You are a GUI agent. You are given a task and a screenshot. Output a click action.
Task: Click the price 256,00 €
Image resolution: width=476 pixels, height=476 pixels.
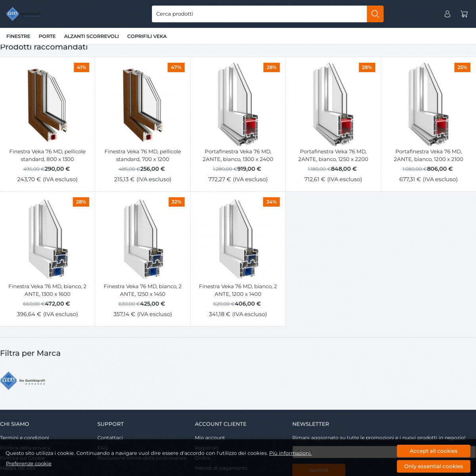(152, 169)
